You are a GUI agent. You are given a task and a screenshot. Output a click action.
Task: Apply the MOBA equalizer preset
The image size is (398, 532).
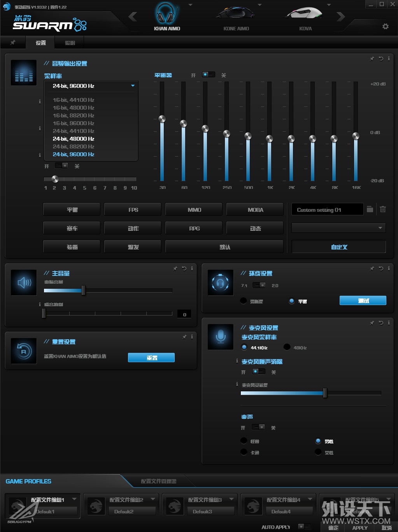(x=255, y=209)
